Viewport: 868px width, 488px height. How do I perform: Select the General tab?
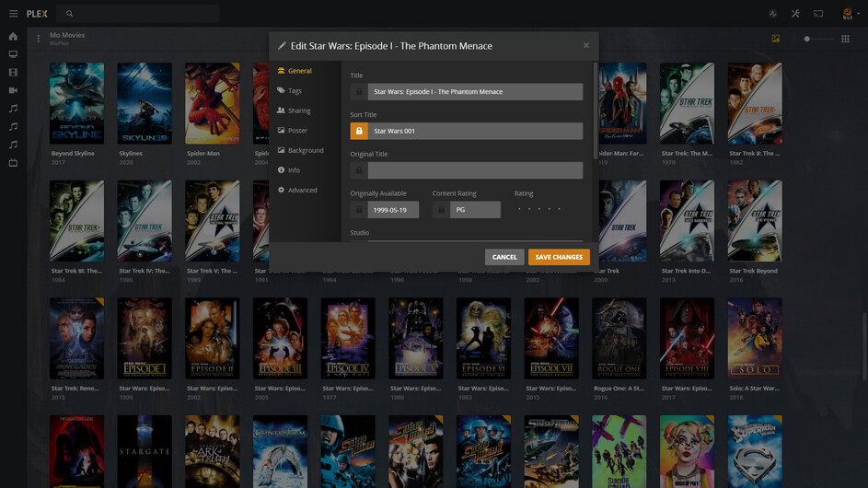pos(295,71)
